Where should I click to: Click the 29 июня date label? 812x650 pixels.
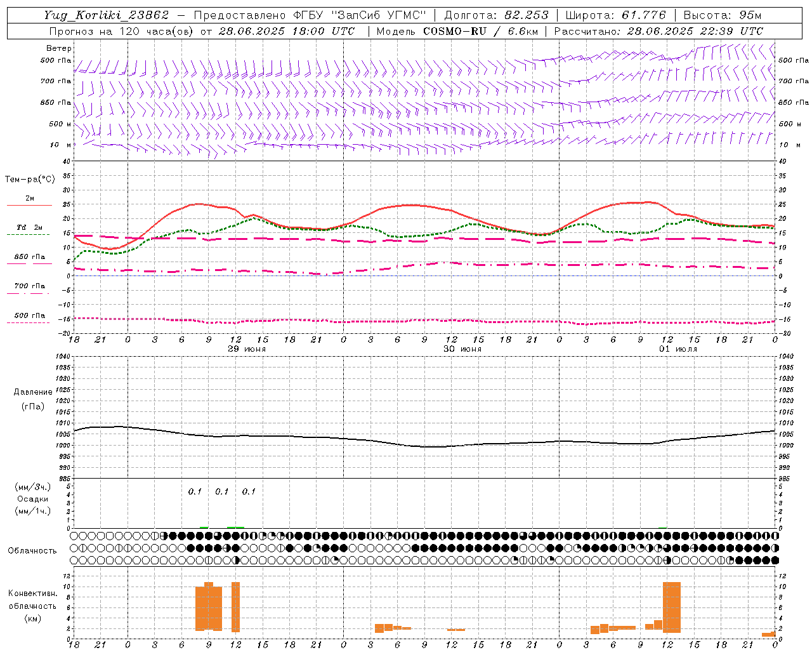247,349
